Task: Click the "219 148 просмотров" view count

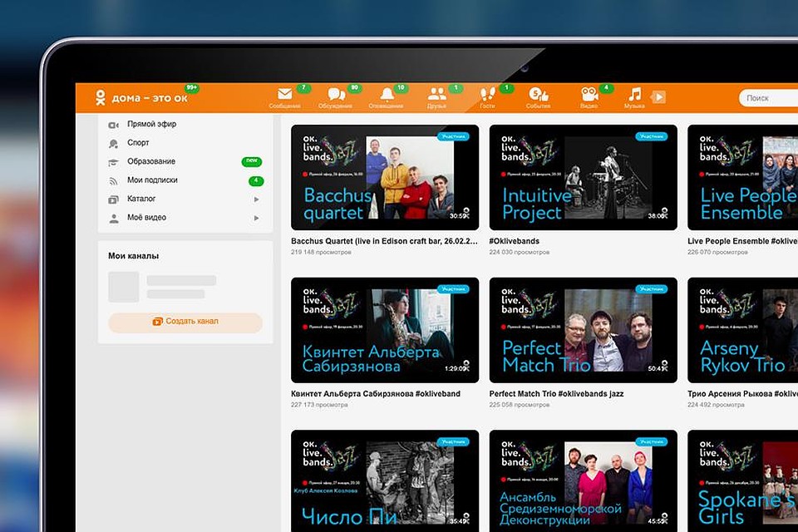Action: pos(321,252)
